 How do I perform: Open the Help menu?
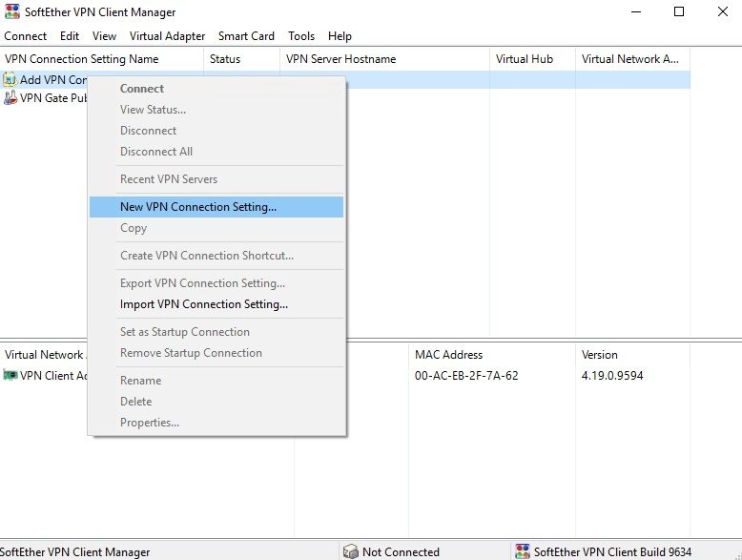pyautogui.click(x=340, y=36)
